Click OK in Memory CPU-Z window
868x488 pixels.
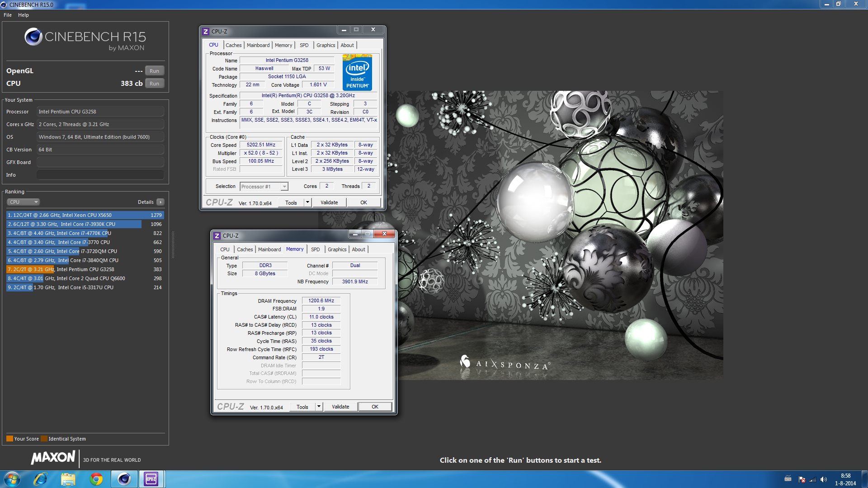pos(375,407)
